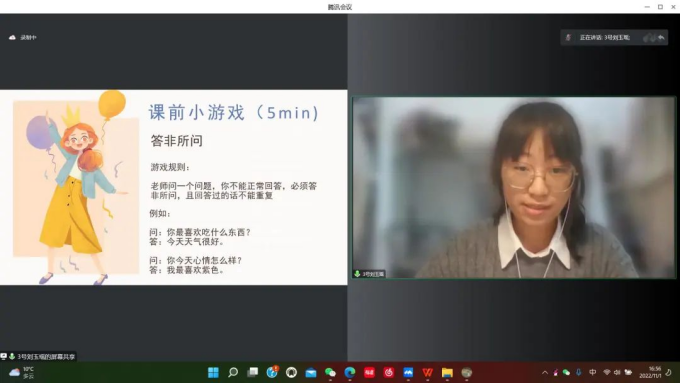Click the 屏幕共享 status label at bottom-left
681x383 pixels.
pyautogui.click(x=38, y=357)
